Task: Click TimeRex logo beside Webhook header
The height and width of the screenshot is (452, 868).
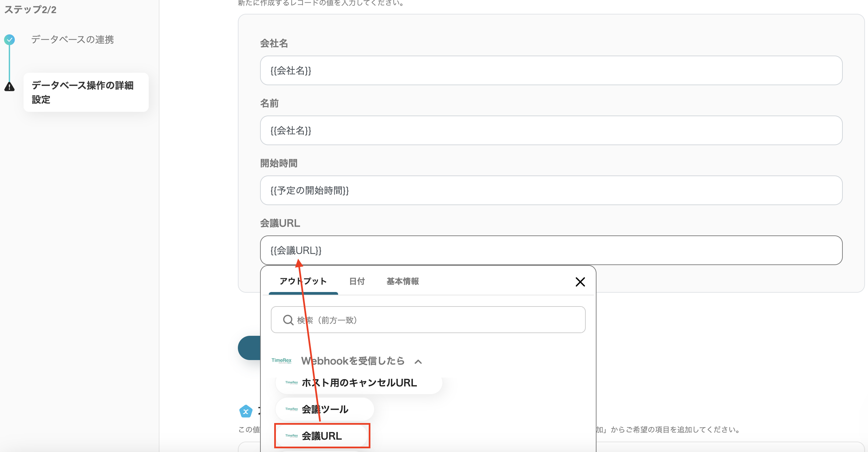Action: tap(281, 361)
